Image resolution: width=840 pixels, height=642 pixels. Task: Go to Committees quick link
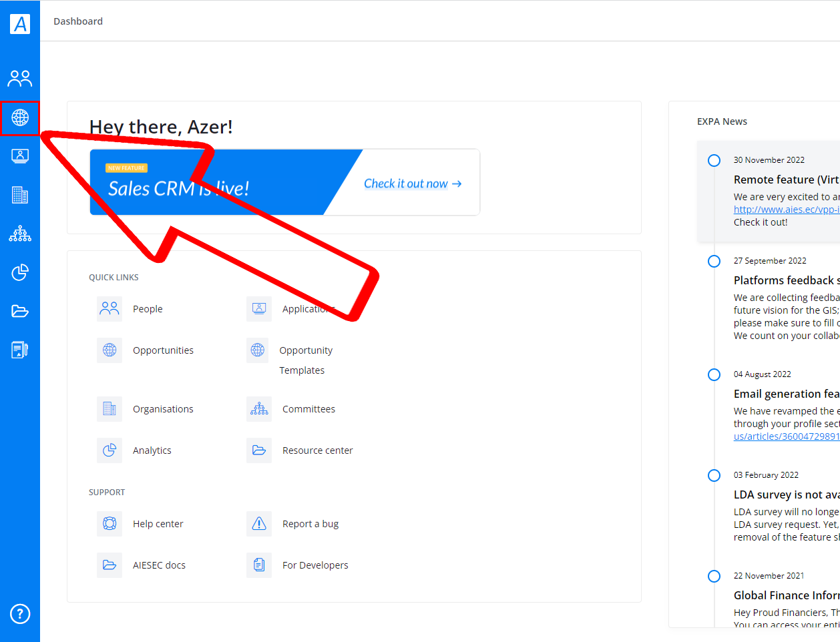click(x=308, y=409)
